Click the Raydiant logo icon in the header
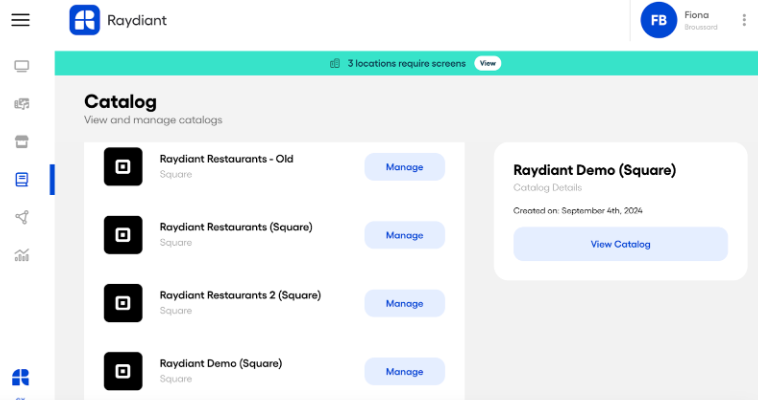The width and height of the screenshot is (758, 400). 85,20
